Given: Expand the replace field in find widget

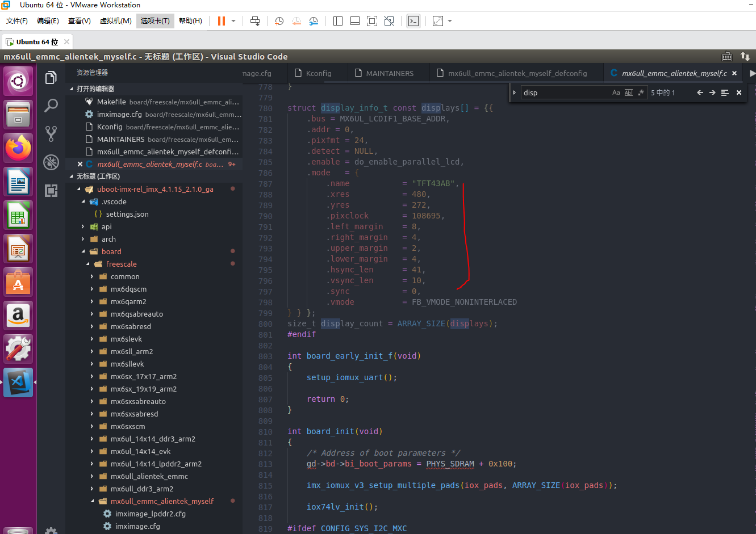Looking at the screenshot, I should pyautogui.click(x=515, y=92).
